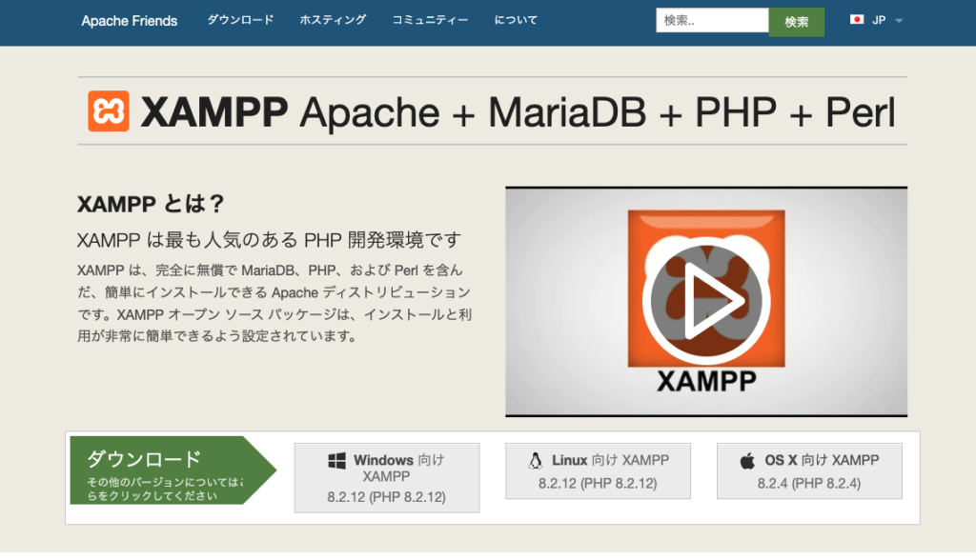The height and width of the screenshot is (560, 976).
Task: Select the JP language label
Action: (879, 20)
